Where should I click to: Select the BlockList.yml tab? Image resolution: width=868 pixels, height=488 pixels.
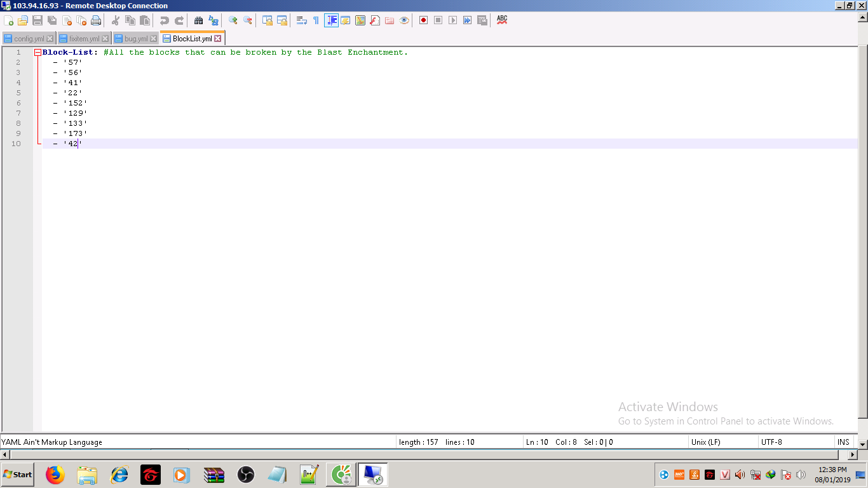193,38
